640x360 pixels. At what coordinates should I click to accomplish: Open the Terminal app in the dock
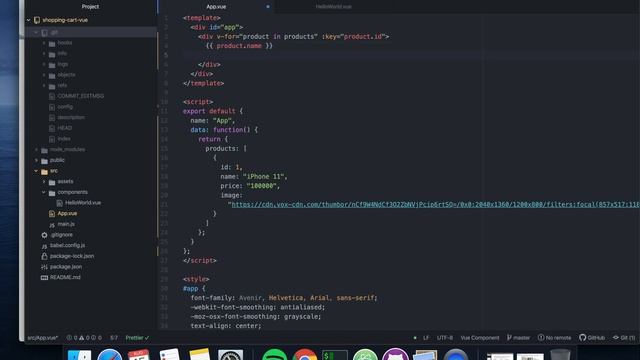click(335, 355)
